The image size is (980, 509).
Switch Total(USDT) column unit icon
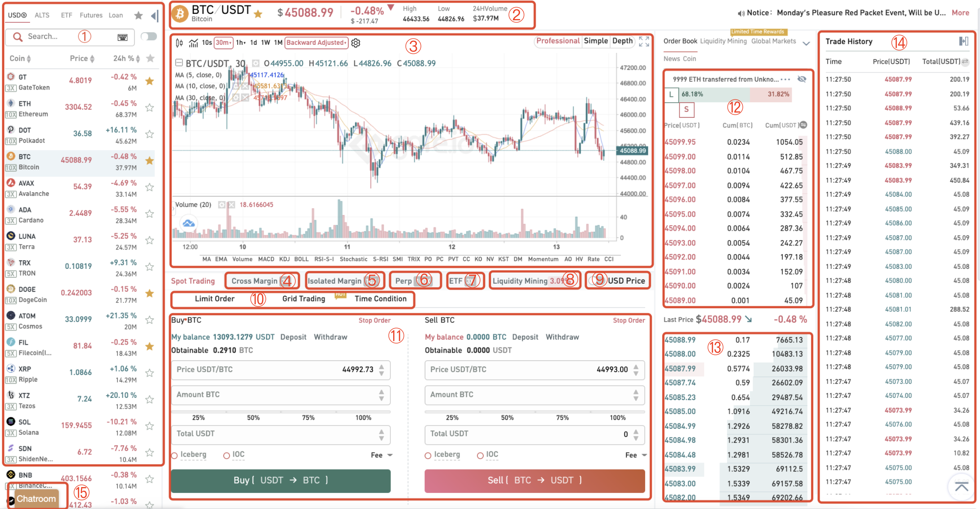(x=965, y=62)
